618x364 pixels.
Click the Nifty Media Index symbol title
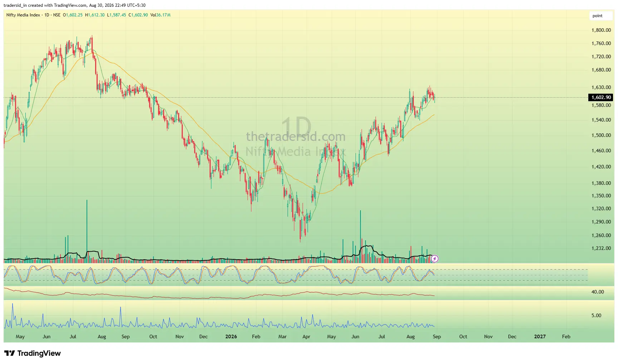coord(23,15)
